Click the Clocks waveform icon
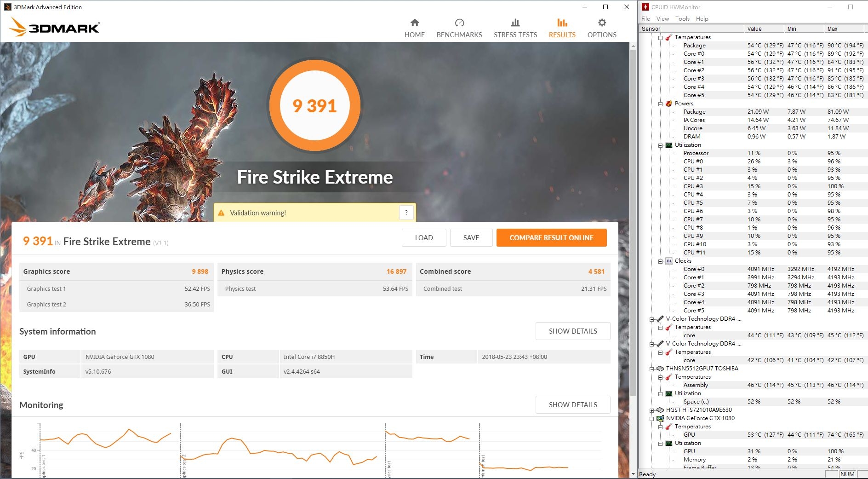Screen dimensions: 868x479 [668, 261]
